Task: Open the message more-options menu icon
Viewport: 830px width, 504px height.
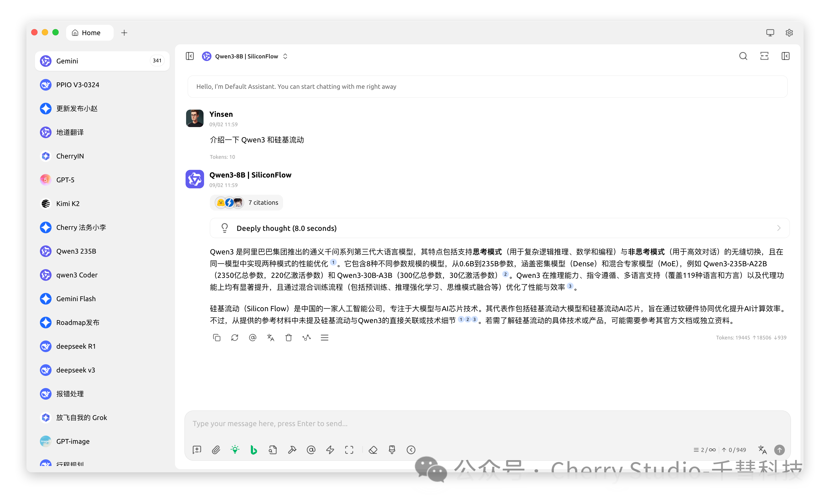Action: point(324,338)
